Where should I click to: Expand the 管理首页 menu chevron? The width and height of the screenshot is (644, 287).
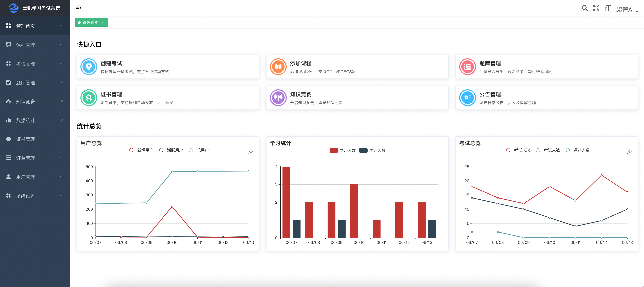tap(61, 26)
